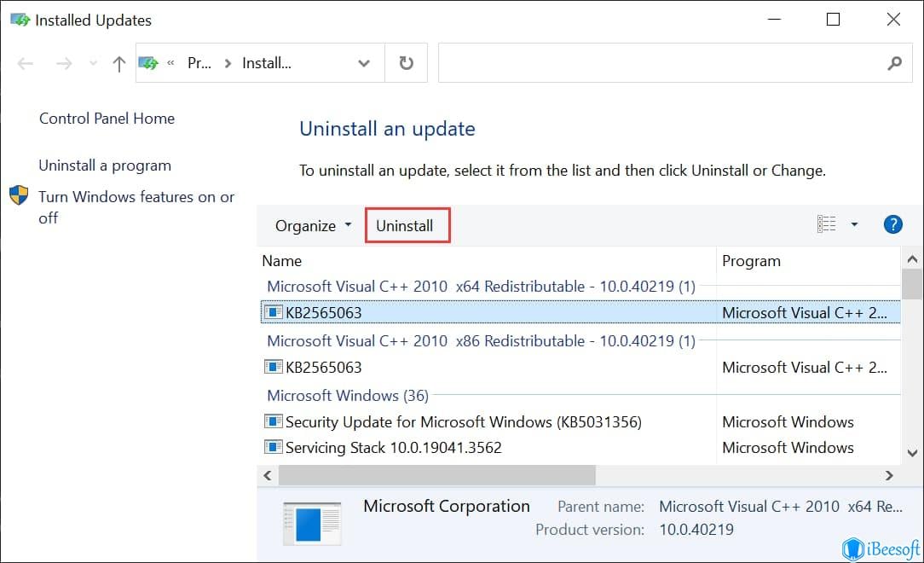Image resolution: width=924 pixels, height=563 pixels.
Task: Close the Installed Updates window
Action: click(x=893, y=20)
